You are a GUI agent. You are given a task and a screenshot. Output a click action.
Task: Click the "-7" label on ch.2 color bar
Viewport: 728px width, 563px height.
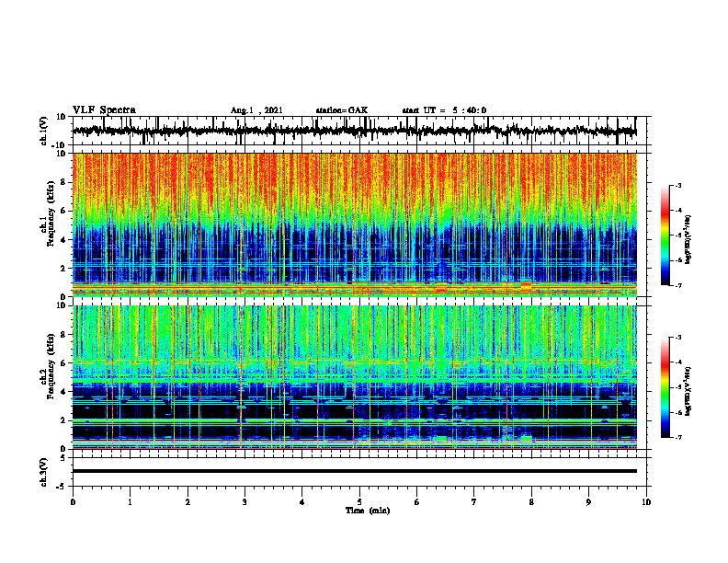tap(677, 437)
